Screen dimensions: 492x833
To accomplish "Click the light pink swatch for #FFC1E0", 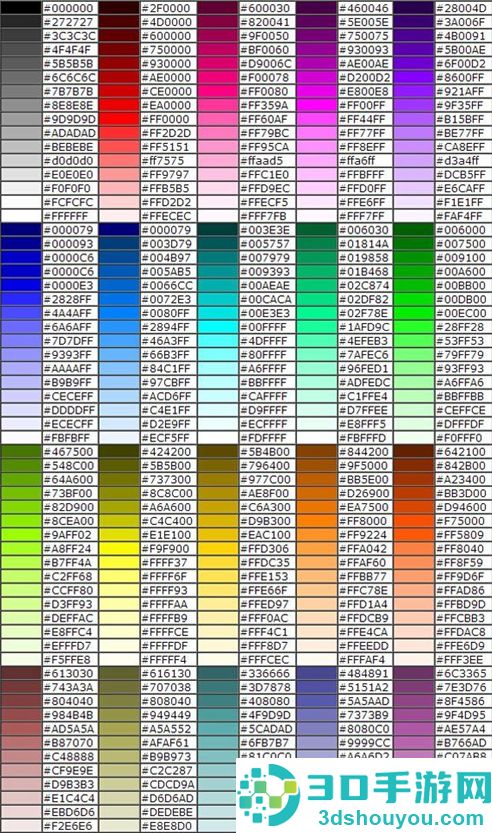I will tap(217, 174).
